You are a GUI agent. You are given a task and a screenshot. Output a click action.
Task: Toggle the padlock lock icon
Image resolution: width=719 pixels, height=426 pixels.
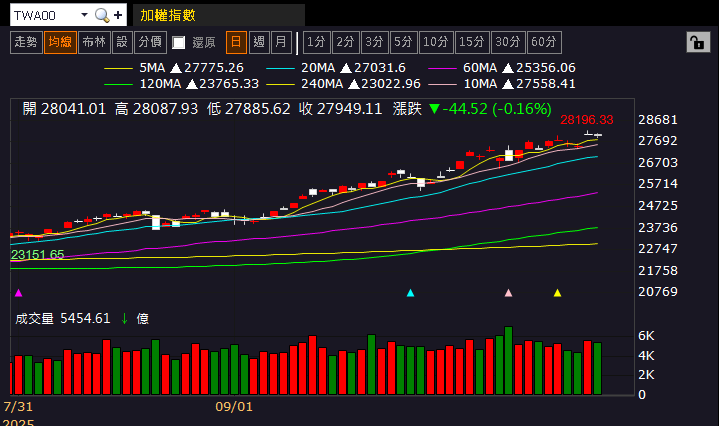(696, 42)
